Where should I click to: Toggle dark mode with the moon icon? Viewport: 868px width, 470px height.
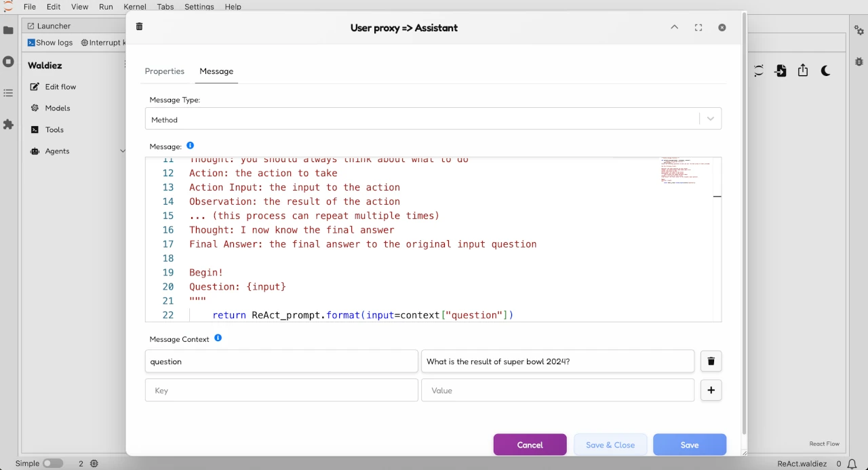(825, 71)
